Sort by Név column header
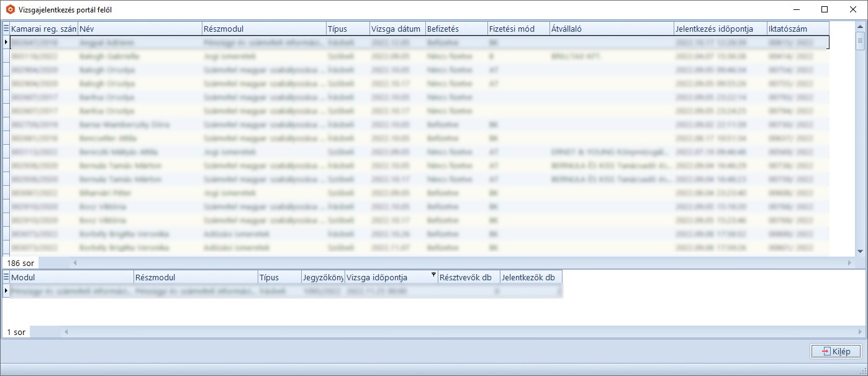The width and height of the screenshot is (868, 376). click(140, 29)
